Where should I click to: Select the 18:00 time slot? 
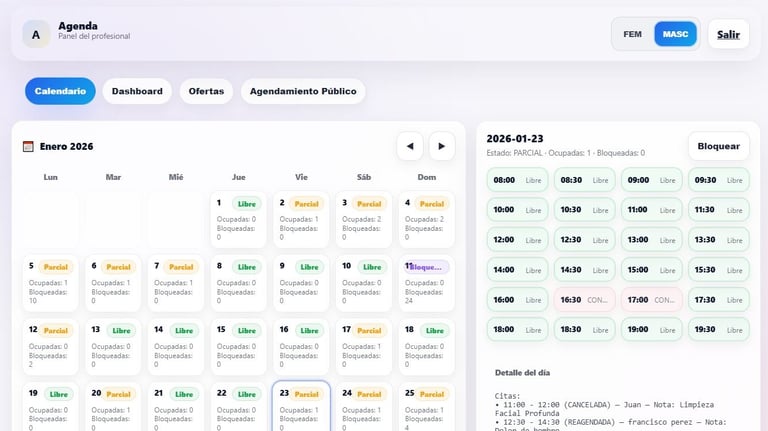point(517,330)
